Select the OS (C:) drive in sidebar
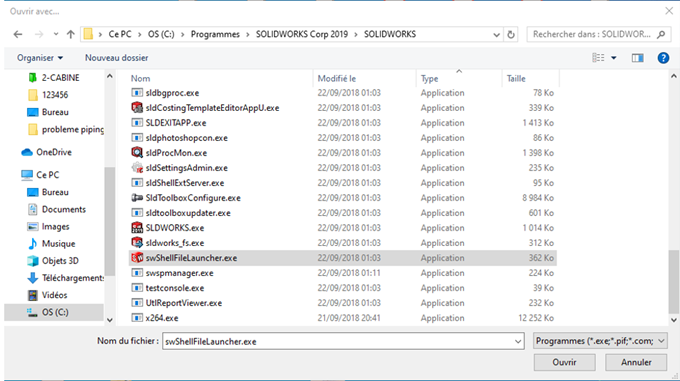 tap(54, 312)
